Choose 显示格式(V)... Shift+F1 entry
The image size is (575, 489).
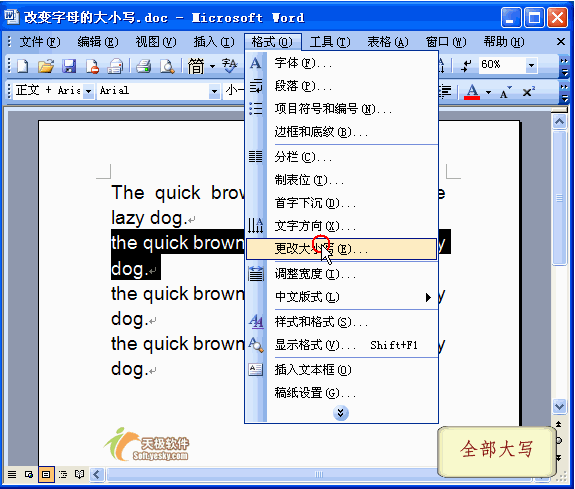(x=341, y=345)
